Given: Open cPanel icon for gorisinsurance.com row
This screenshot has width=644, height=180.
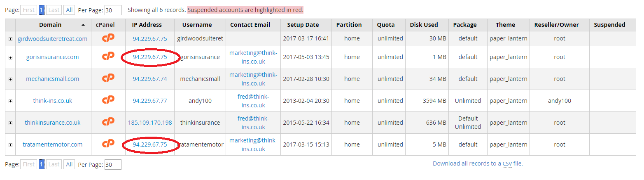Looking at the screenshot, I should pyautogui.click(x=108, y=57).
